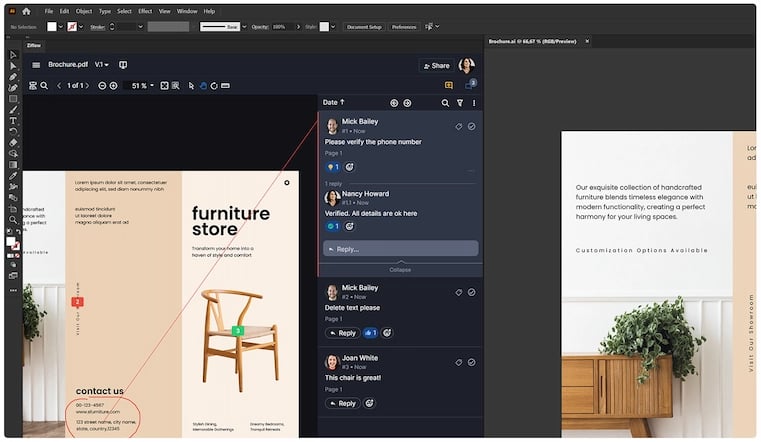The width and height of the screenshot is (761, 442).
Task: Click the red comment marker 2 on brochure
Action: 77,301
